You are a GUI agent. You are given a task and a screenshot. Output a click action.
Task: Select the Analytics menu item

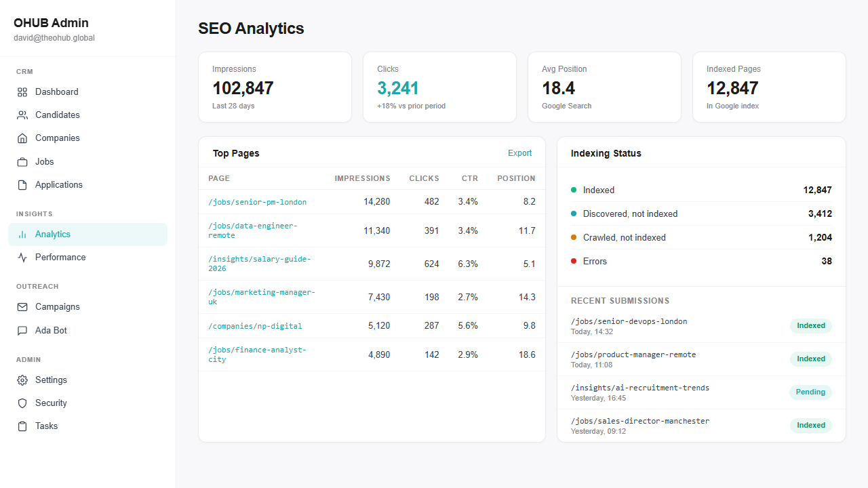coord(87,235)
